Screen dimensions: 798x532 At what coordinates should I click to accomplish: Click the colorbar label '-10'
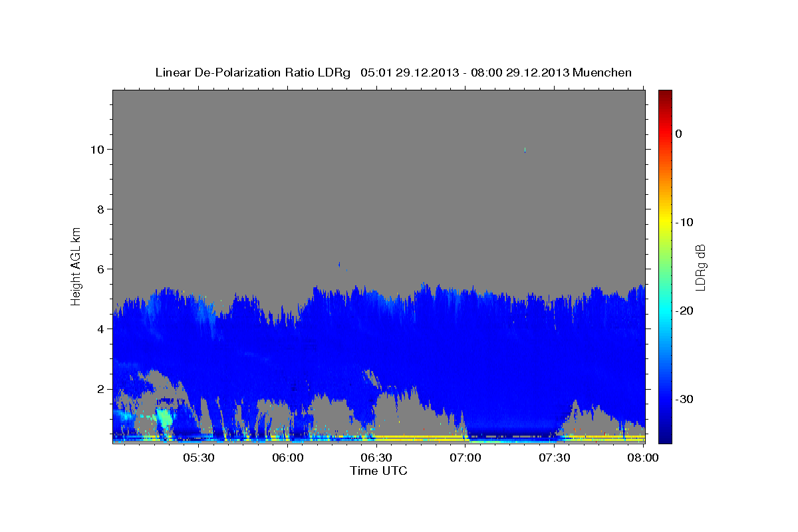click(685, 222)
